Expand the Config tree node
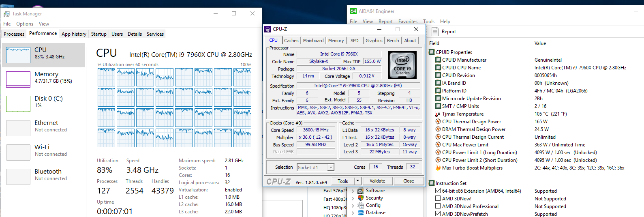The image size is (644, 217). click(353, 206)
